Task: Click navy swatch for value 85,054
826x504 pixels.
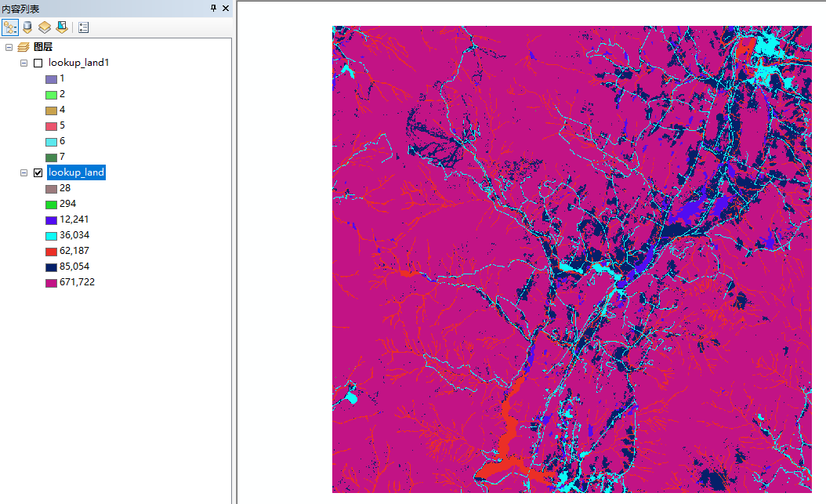Action: coord(51,267)
